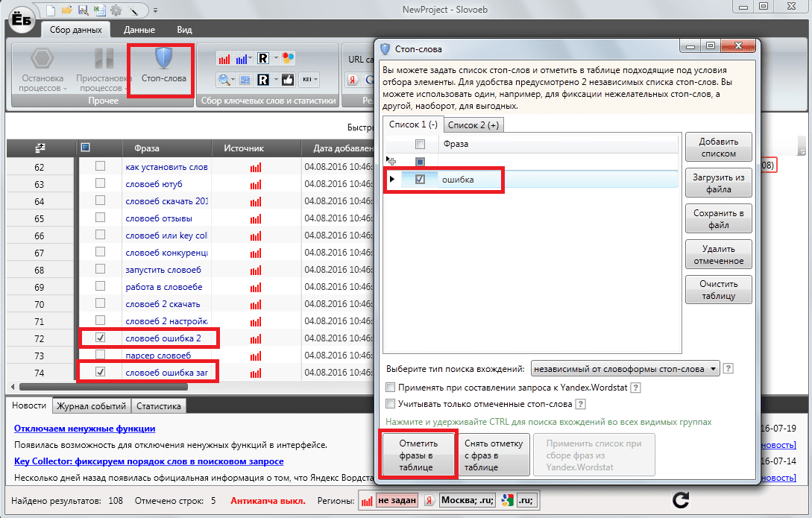Click the blue bars statistics icon in ribbon
Screen dimensions: 812x518
pyautogui.click(x=241, y=58)
